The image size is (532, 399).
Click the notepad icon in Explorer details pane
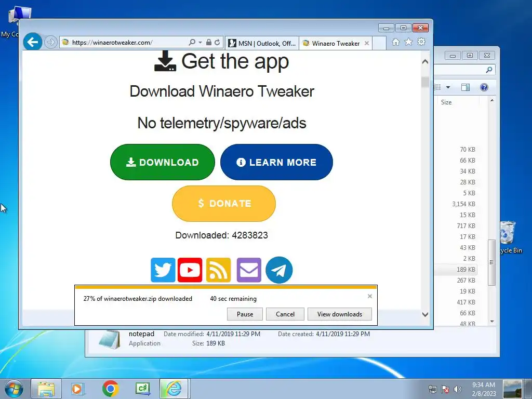coord(109,339)
